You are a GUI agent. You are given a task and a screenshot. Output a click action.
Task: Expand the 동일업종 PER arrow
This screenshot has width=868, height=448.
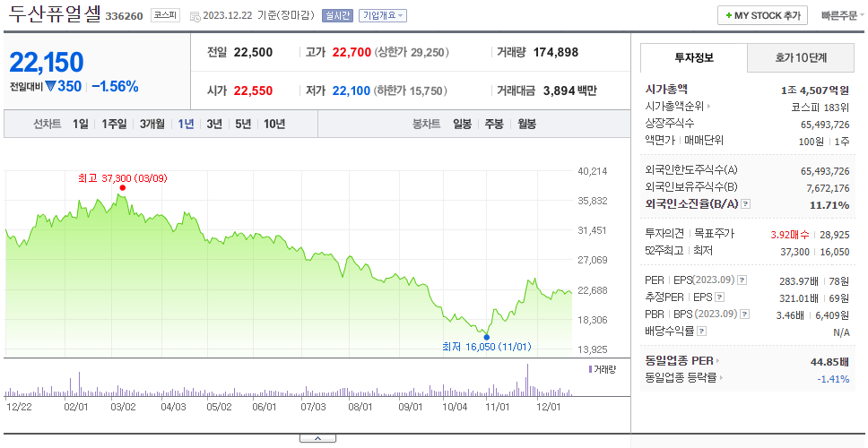(717, 361)
